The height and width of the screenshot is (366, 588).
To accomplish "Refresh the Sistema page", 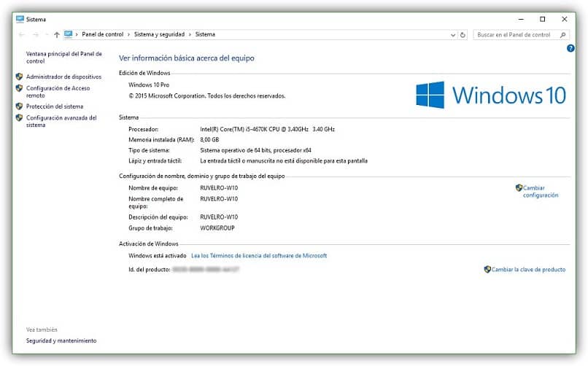I will pos(463,35).
